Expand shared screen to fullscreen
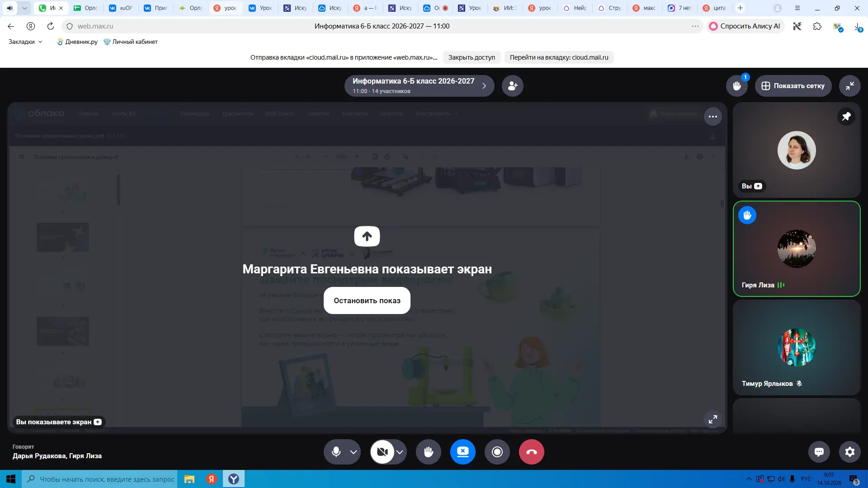 coord(712,419)
